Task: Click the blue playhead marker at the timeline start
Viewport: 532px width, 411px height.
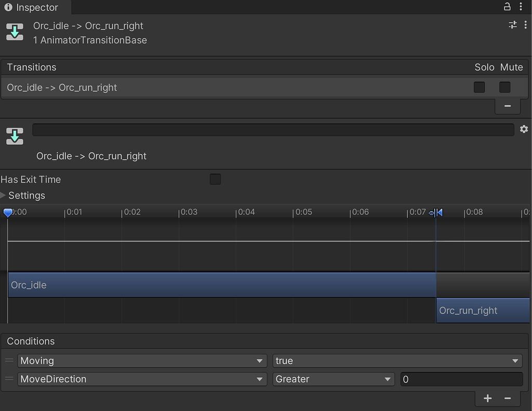Action: click(8, 212)
